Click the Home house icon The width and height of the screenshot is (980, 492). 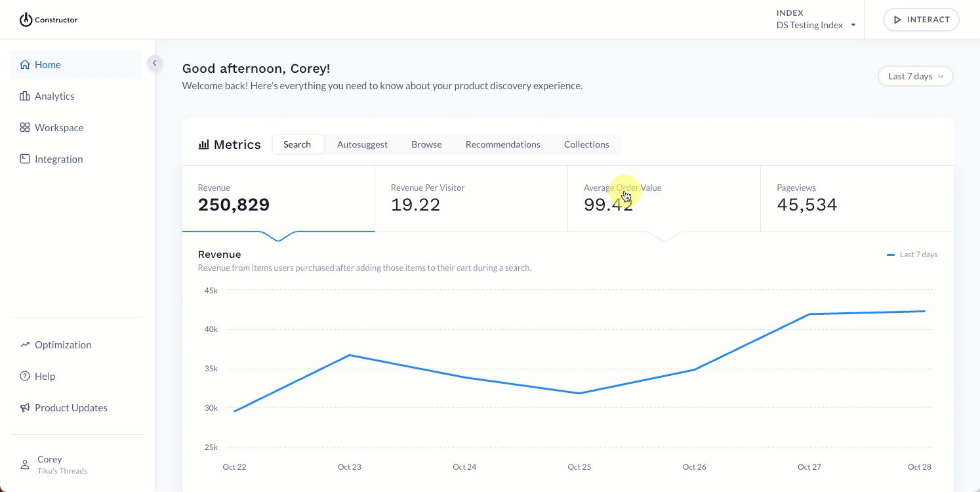point(25,64)
